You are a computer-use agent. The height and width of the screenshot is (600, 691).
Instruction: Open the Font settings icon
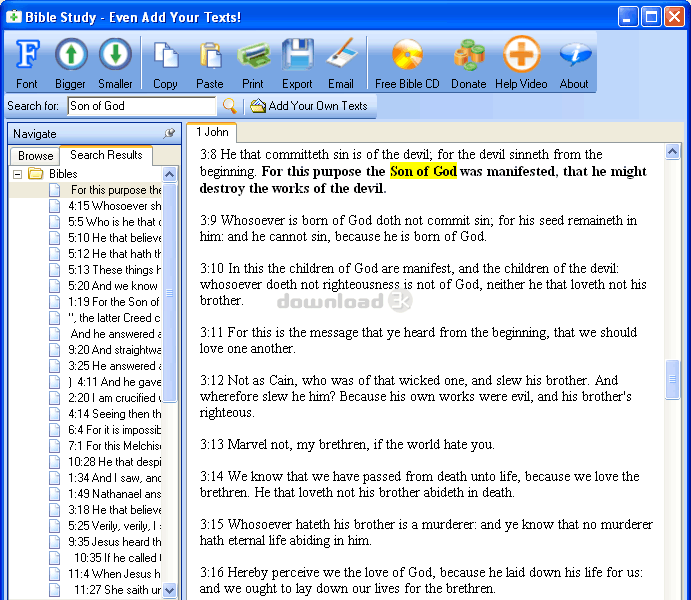tap(27, 55)
